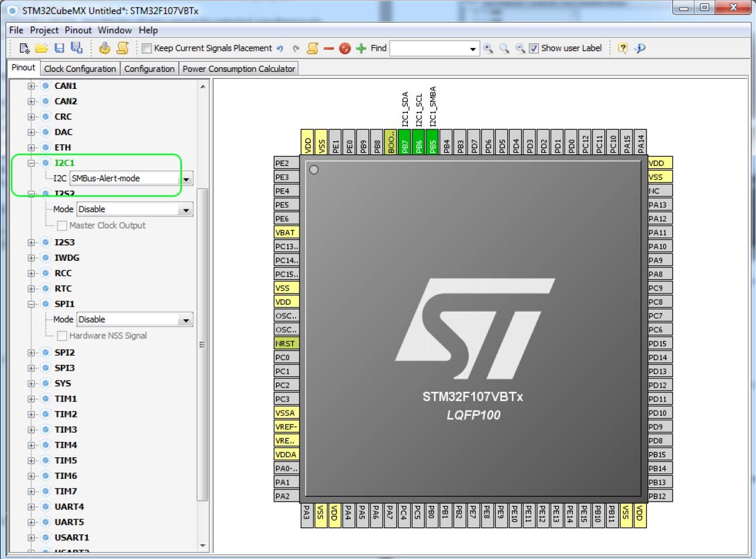Click the gear icon beside I2C1
This screenshot has height=559, width=756.
(45, 163)
